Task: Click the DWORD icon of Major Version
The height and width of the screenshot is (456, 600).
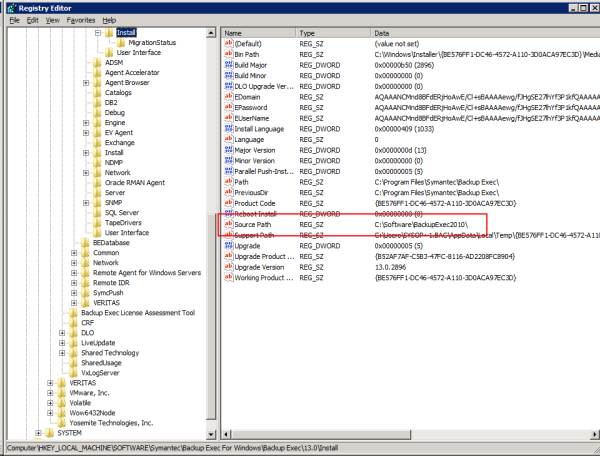Action: [x=228, y=150]
